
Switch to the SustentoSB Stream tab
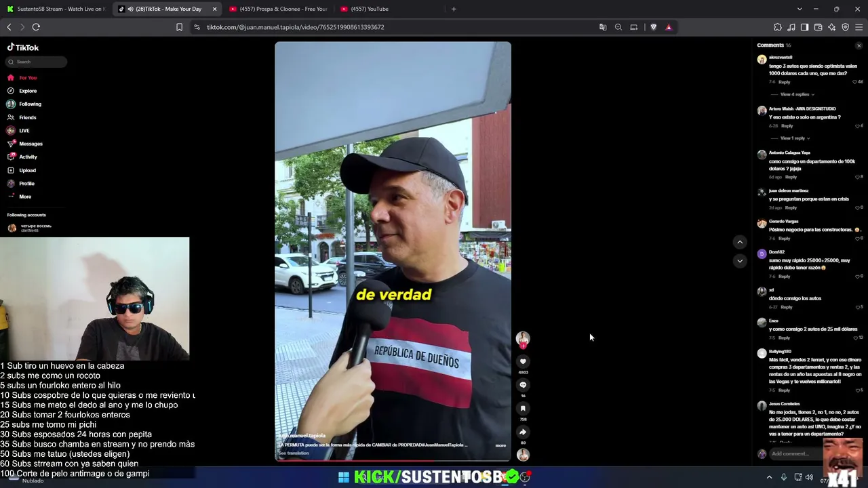56,9
